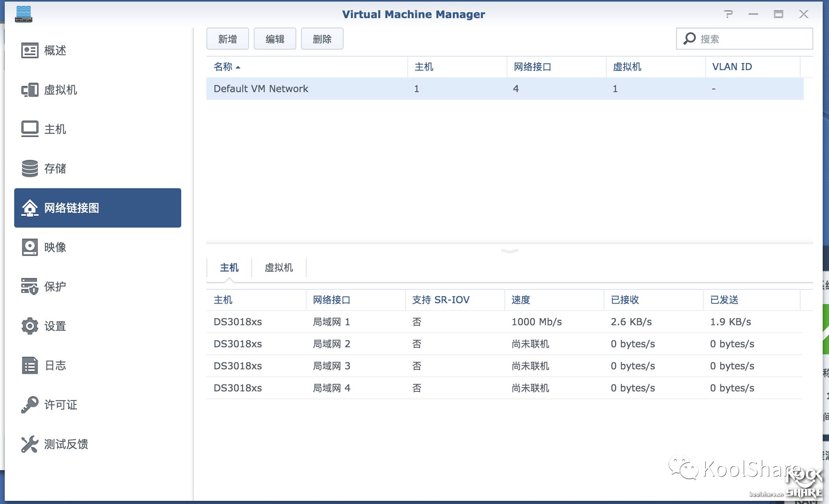Viewport: 829px width, 504px height.
Task: Open the 许可证 license key icon
Action: (30, 405)
